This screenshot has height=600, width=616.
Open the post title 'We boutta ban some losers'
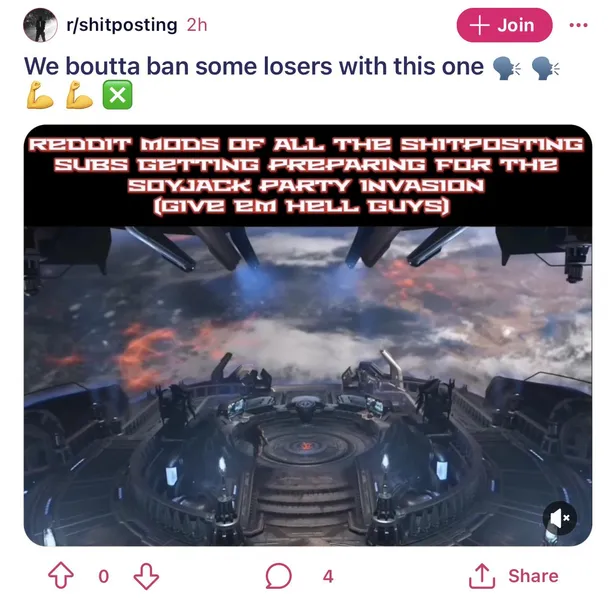tap(254, 66)
